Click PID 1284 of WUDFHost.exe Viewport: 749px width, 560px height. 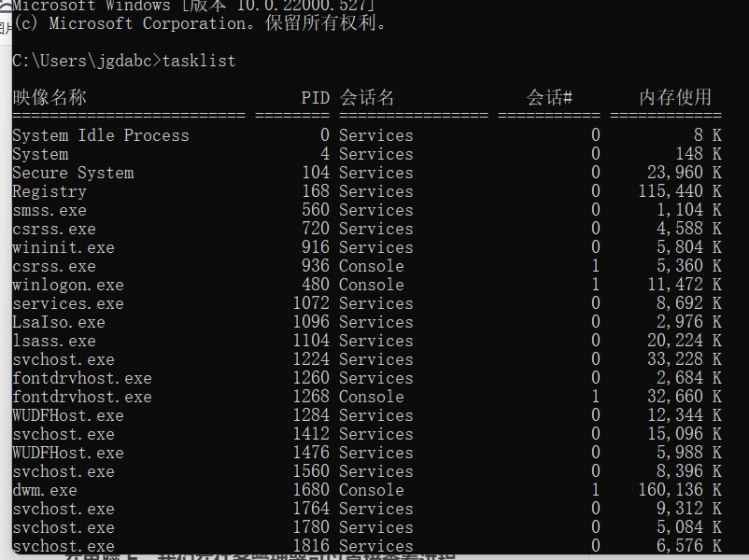[x=311, y=415]
